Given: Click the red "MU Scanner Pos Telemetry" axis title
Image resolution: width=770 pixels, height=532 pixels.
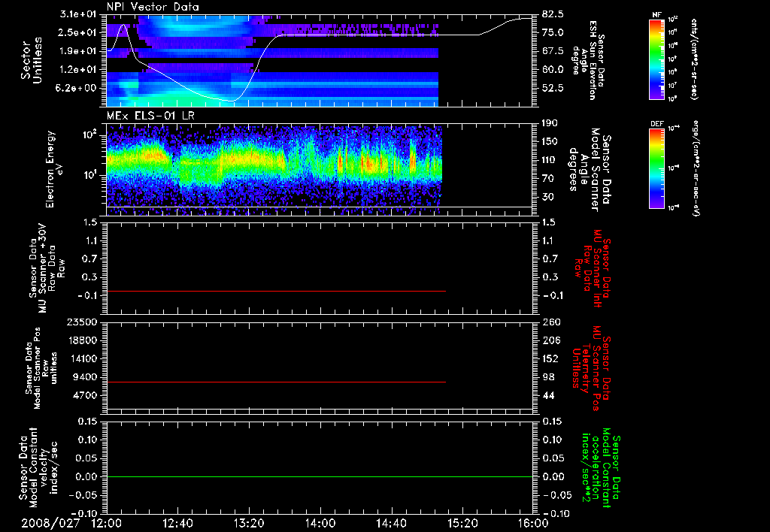Looking at the screenshot, I should [x=591, y=368].
